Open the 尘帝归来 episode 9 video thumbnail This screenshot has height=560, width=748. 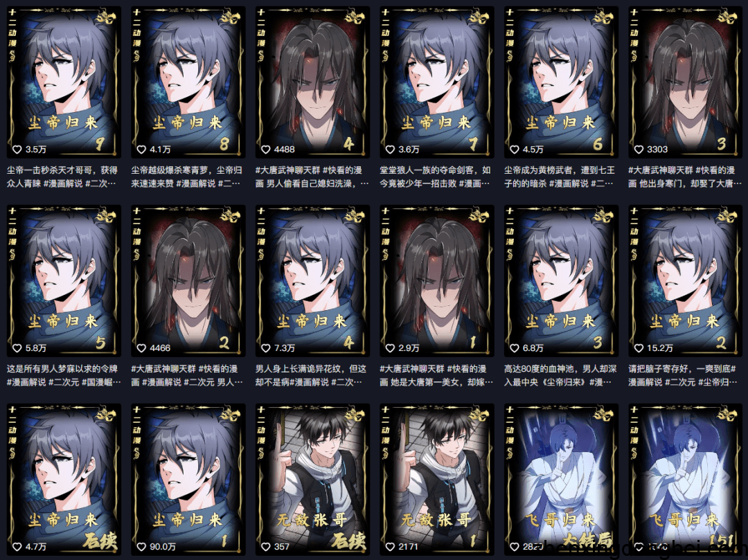[x=64, y=82]
